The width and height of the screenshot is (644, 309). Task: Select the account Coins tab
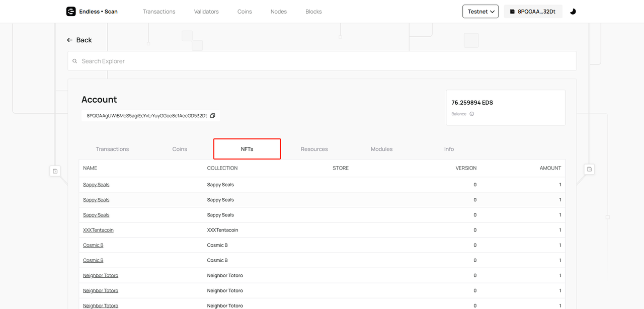click(x=180, y=149)
